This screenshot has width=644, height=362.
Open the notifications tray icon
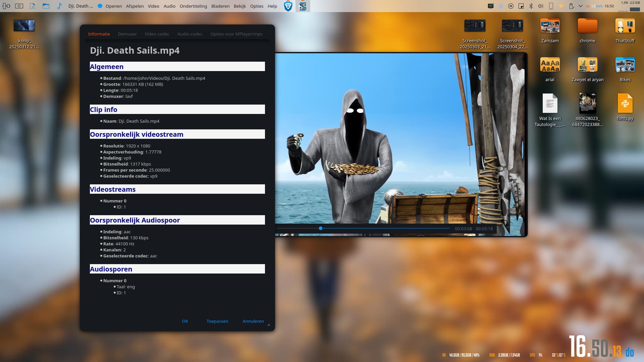[491, 6]
